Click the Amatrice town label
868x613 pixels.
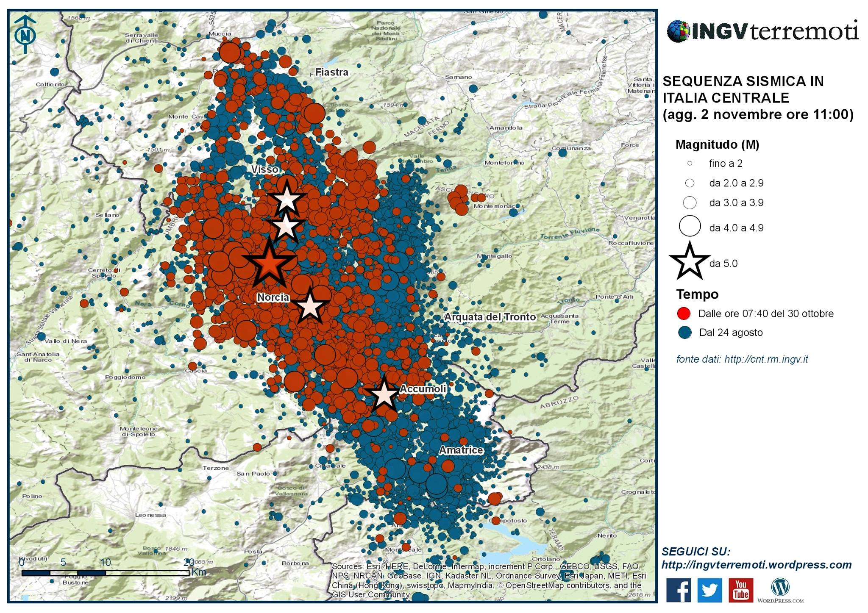coord(461,450)
